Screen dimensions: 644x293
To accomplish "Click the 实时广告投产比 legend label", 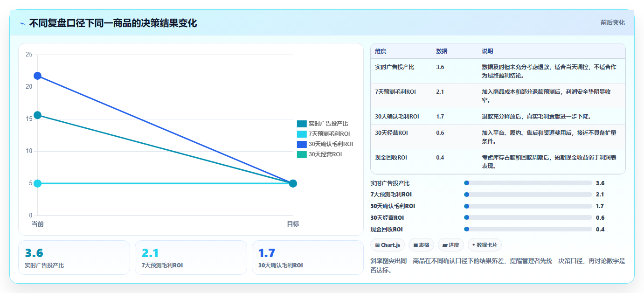I will 328,124.
